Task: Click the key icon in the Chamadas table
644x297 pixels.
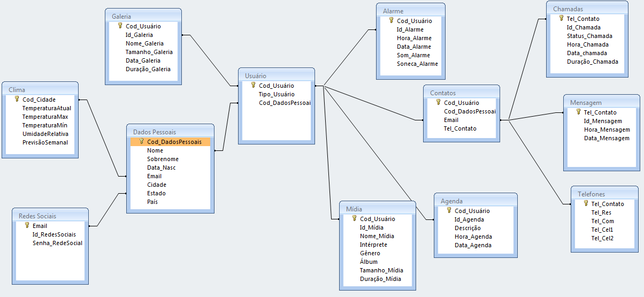Action: coord(562,18)
